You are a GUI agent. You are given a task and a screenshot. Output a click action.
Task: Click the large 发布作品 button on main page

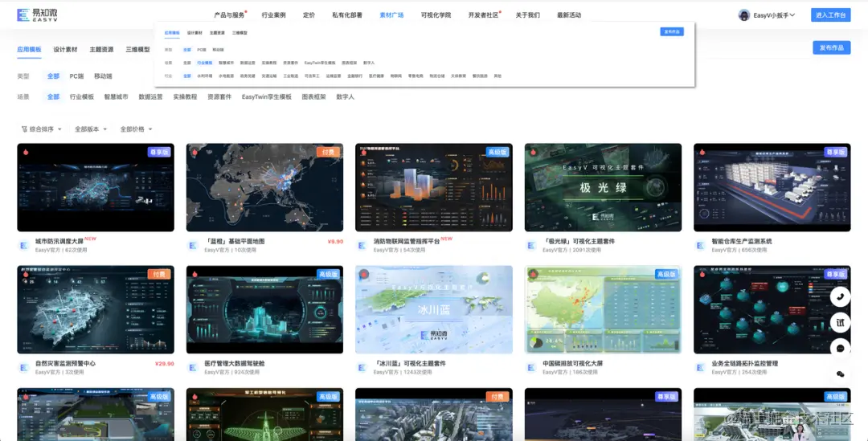point(832,47)
